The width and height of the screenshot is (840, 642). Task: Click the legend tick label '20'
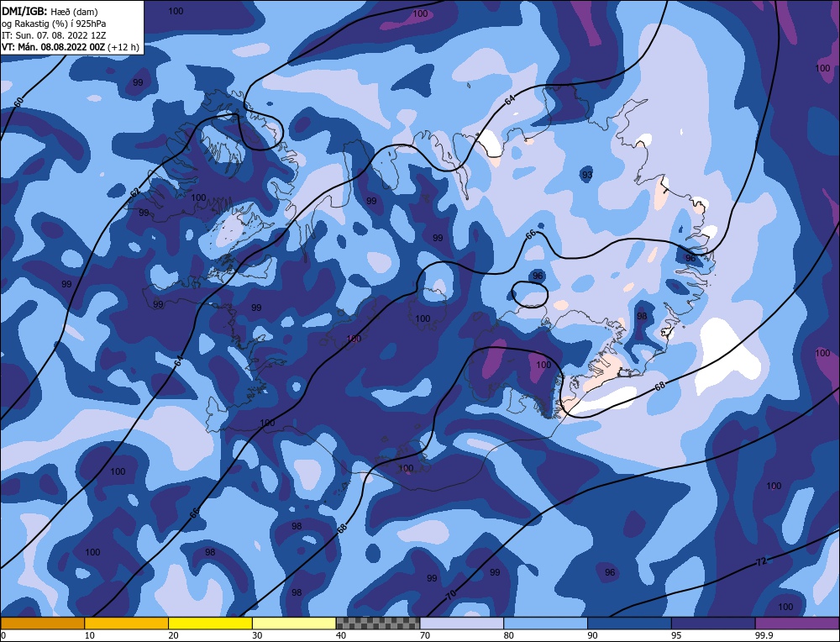(x=173, y=635)
